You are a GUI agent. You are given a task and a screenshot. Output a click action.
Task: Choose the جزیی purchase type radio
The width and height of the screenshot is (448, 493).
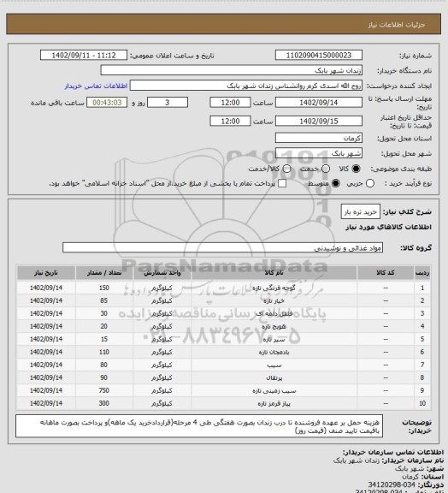point(370,183)
